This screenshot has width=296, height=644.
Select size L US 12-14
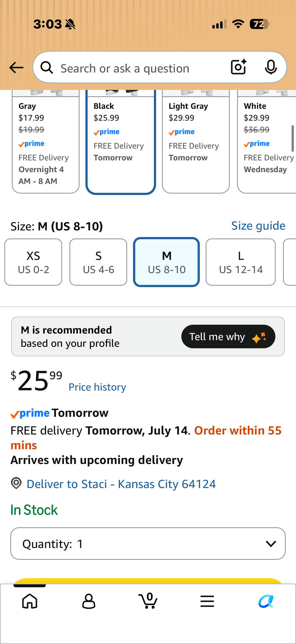[241, 262]
